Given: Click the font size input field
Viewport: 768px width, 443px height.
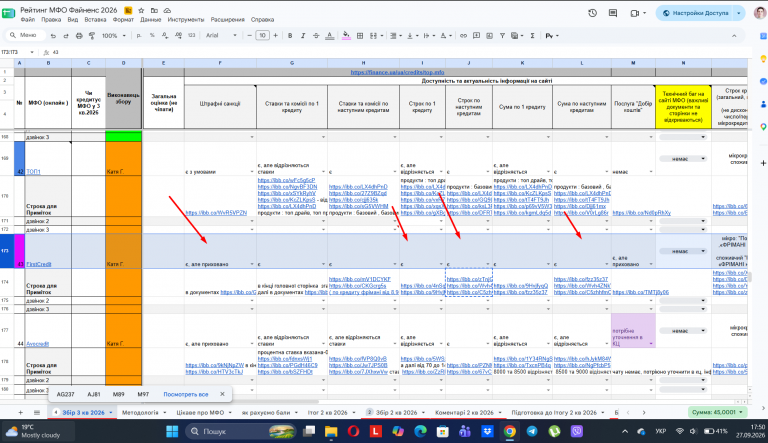Looking at the screenshot, I should (x=263, y=36).
